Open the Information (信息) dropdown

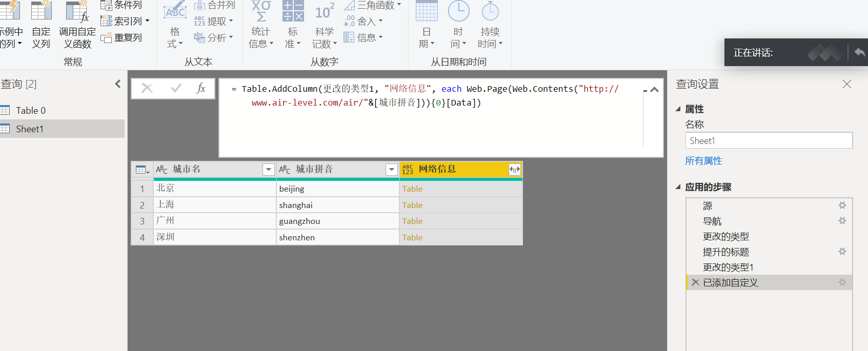tap(363, 37)
